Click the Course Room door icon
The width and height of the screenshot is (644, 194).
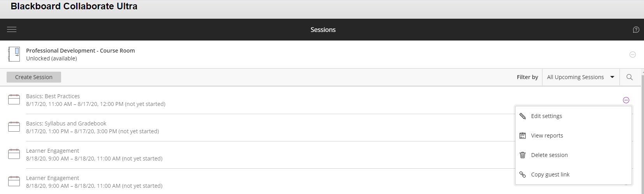click(x=14, y=54)
